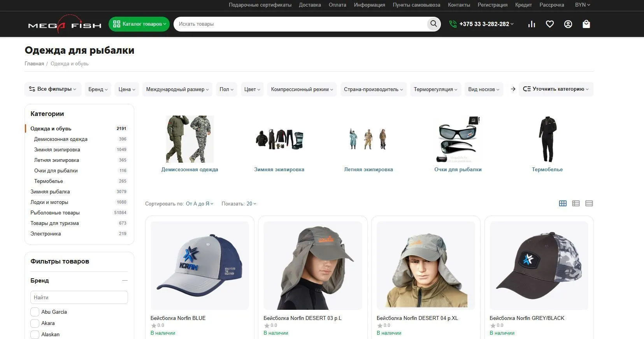Check the Abu Garcia brand checkbox
The width and height of the screenshot is (644, 339).
(35, 312)
